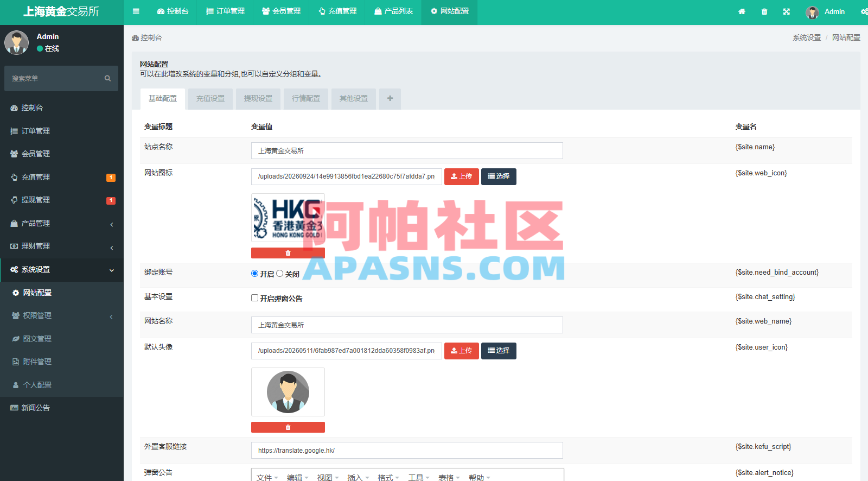Click the HKG website icon thumbnail

(288, 218)
